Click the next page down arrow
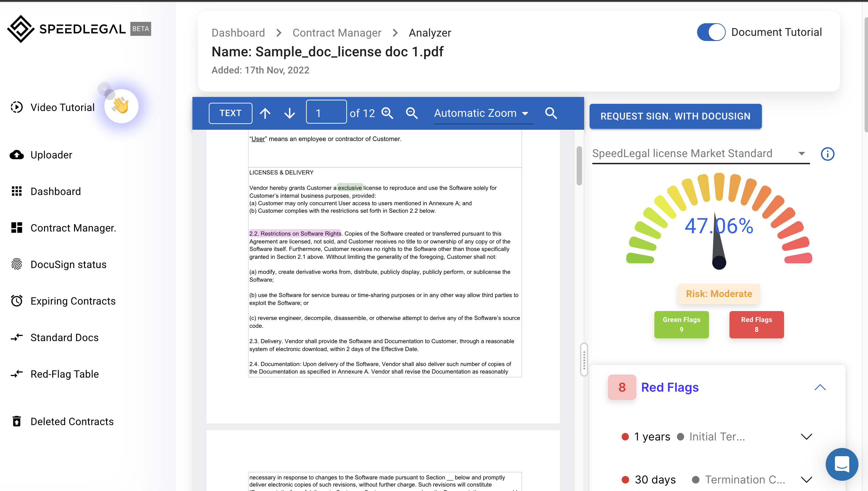The image size is (868, 491). [290, 113]
